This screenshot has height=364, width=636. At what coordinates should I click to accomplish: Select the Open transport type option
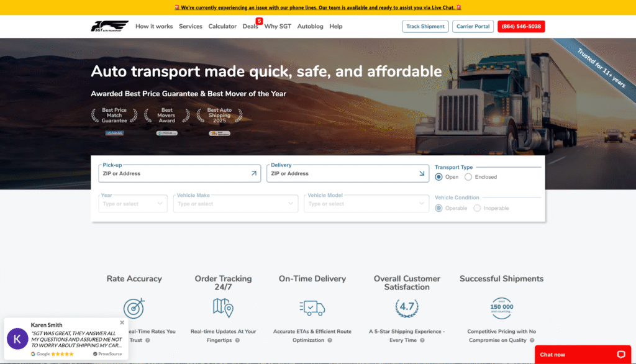point(439,177)
